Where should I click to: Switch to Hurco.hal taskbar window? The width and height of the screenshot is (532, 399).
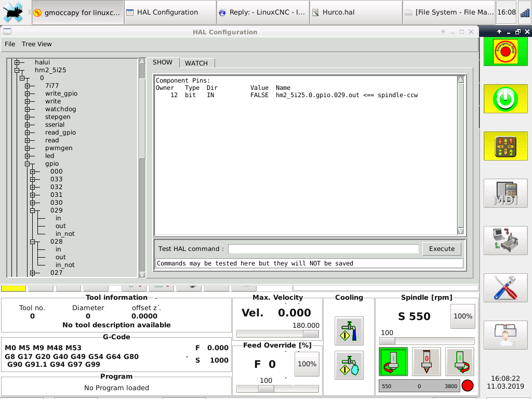pyautogui.click(x=356, y=12)
